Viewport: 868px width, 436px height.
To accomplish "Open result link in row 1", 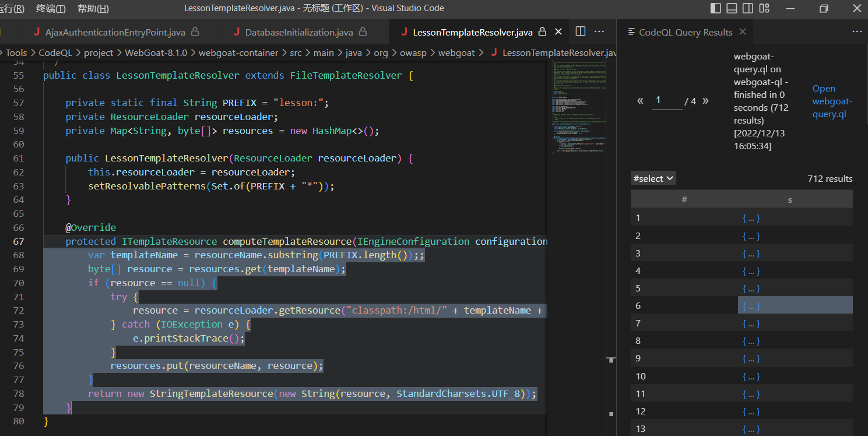I will tap(751, 218).
